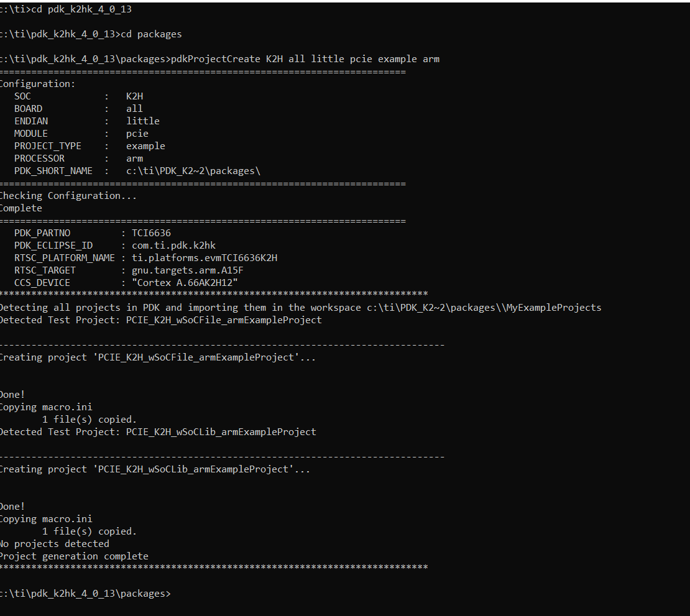Click the MODULE value 'pcie'
The height and width of the screenshot is (616, 690).
pyautogui.click(x=137, y=134)
